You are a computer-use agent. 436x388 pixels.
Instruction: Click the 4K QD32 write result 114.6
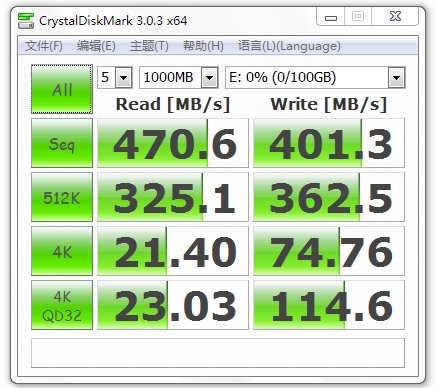[x=329, y=305]
